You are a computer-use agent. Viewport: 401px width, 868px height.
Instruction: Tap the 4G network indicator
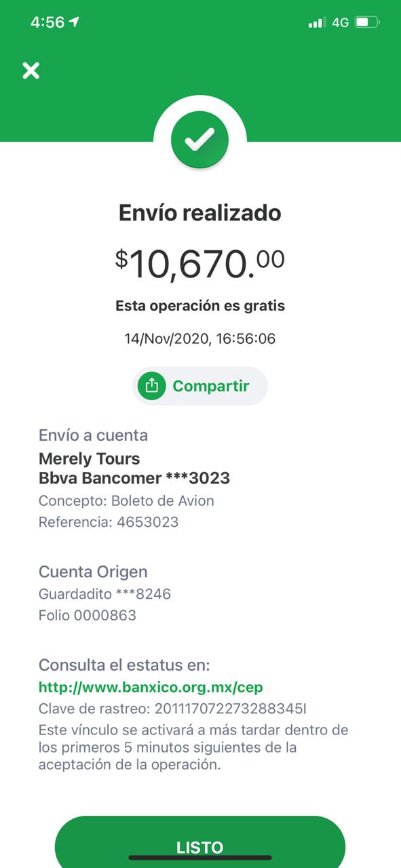(x=340, y=22)
